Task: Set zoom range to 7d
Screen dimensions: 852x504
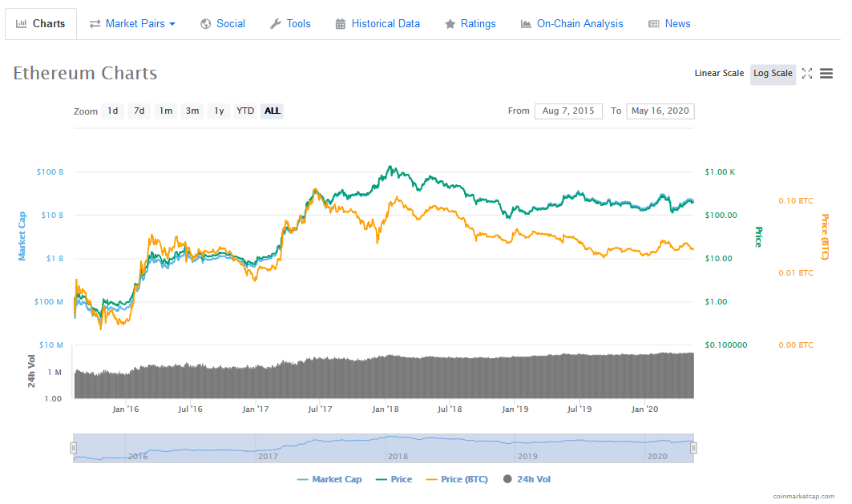Action: (139, 111)
